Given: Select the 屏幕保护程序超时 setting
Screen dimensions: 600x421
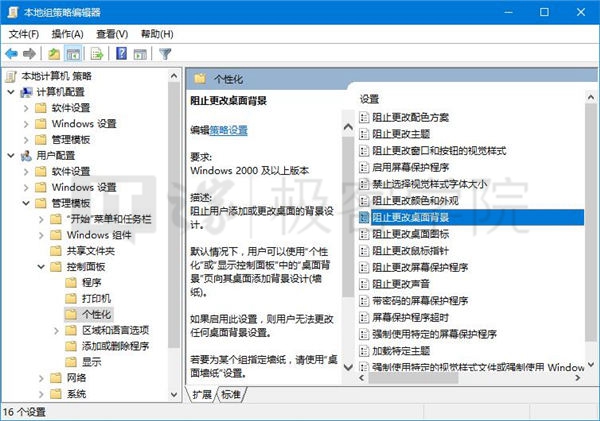Looking at the screenshot, I should click(410, 317).
